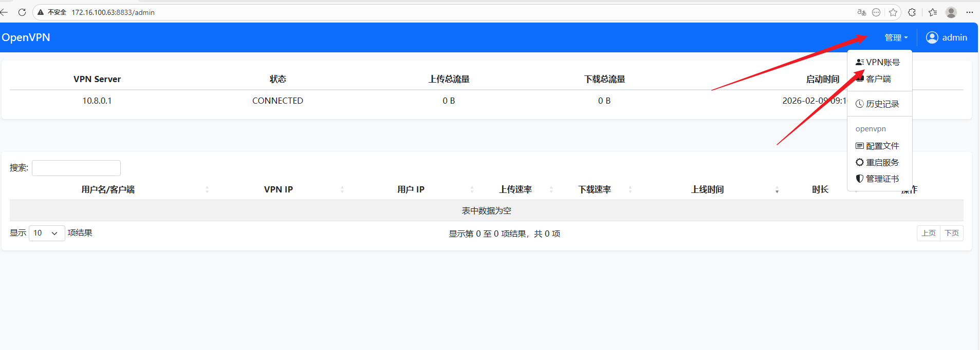This screenshot has width=980, height=350.
Task: Click the 配置文件 document icon
Action: tap(859, 146)
